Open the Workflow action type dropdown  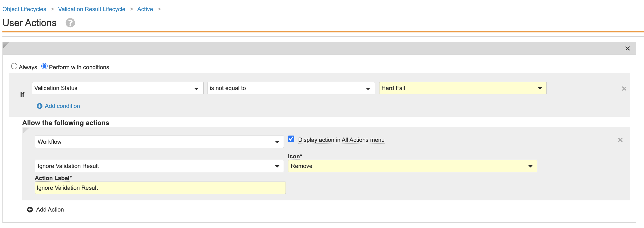159,142
